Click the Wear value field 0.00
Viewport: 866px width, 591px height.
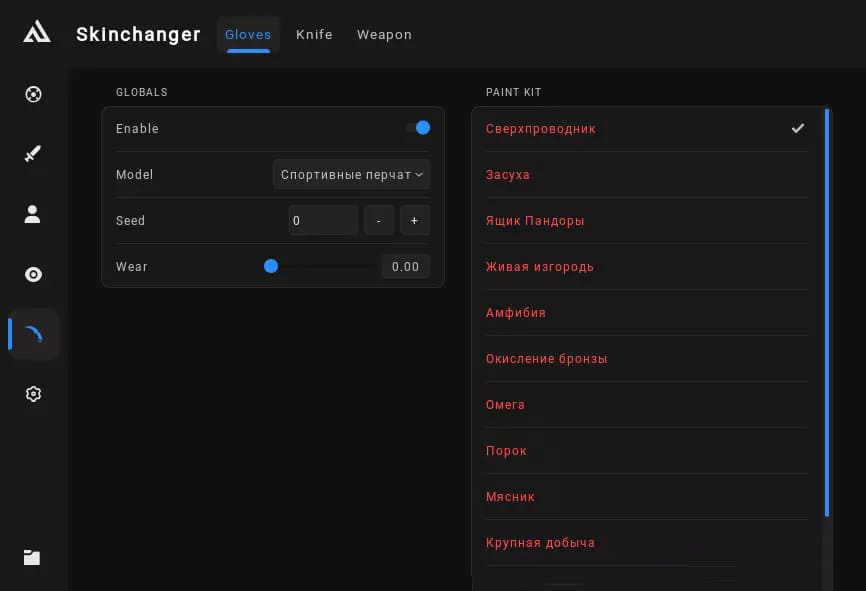click(x=405, y=267)
